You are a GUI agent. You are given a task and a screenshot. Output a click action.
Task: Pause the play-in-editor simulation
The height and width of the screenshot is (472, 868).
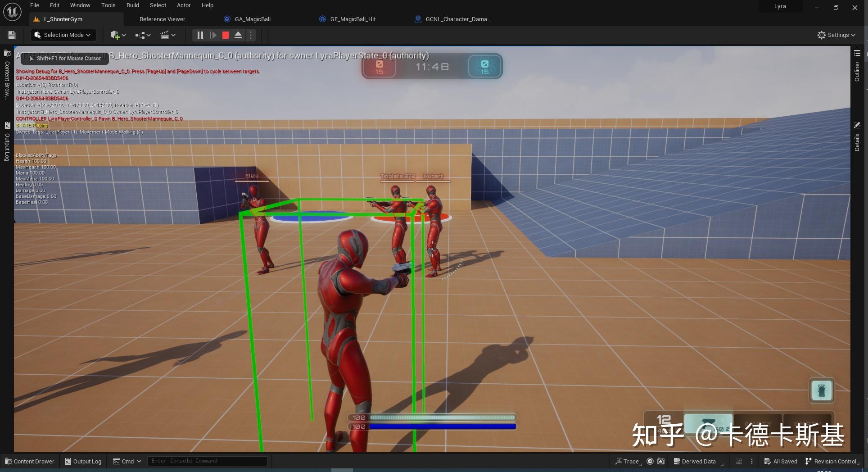200,35
